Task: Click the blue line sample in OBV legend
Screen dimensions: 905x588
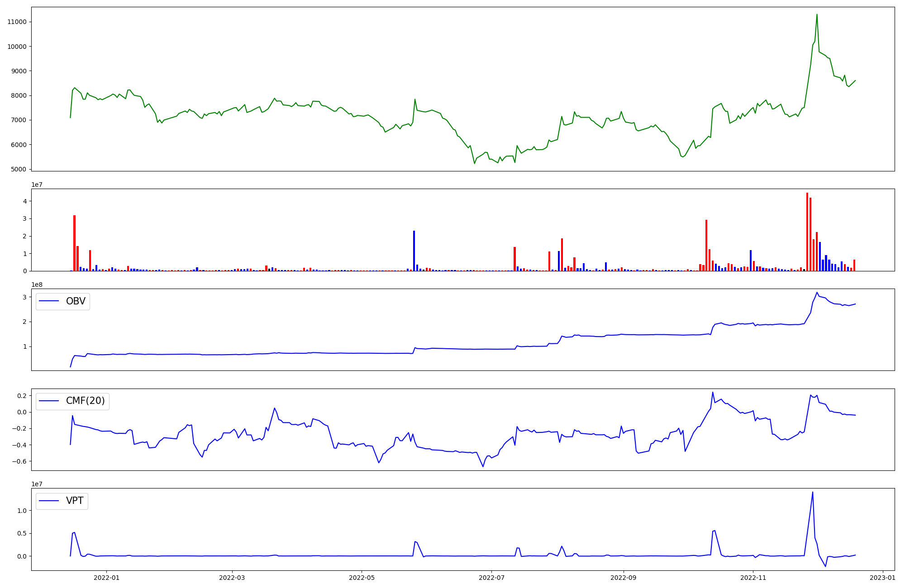Action: (x=50, y=301)
